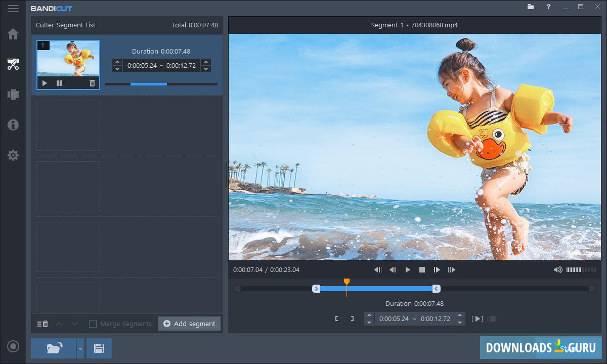This screenshot has width=607, height=364.
Task: Click the orange playhead marker on timeline
Action: [x=346, y=282]
